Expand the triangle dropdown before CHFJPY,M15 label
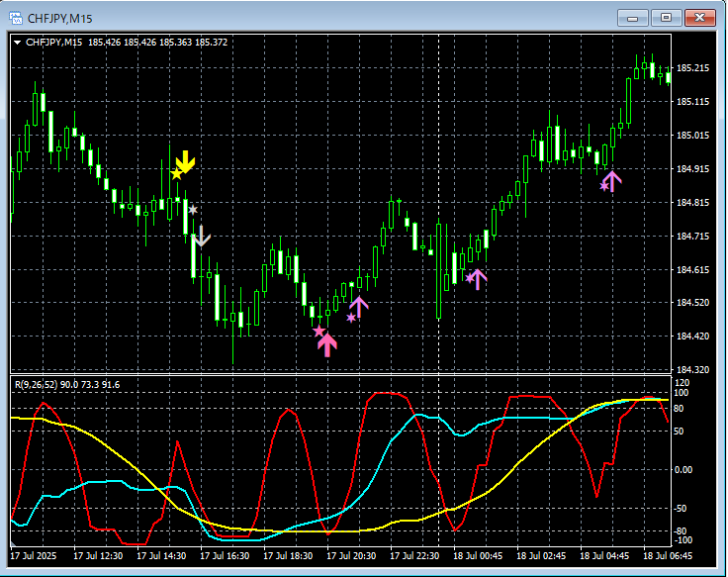This screenshot has height=577, width=728. coord(18,43)
